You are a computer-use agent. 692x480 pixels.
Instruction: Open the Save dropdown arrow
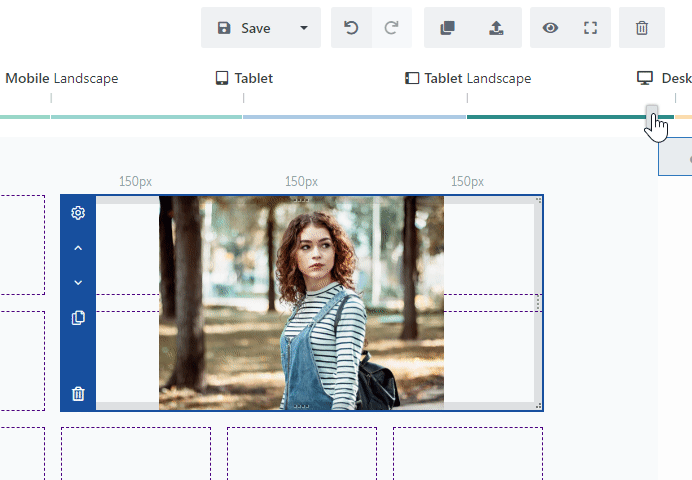pos(304,28)
